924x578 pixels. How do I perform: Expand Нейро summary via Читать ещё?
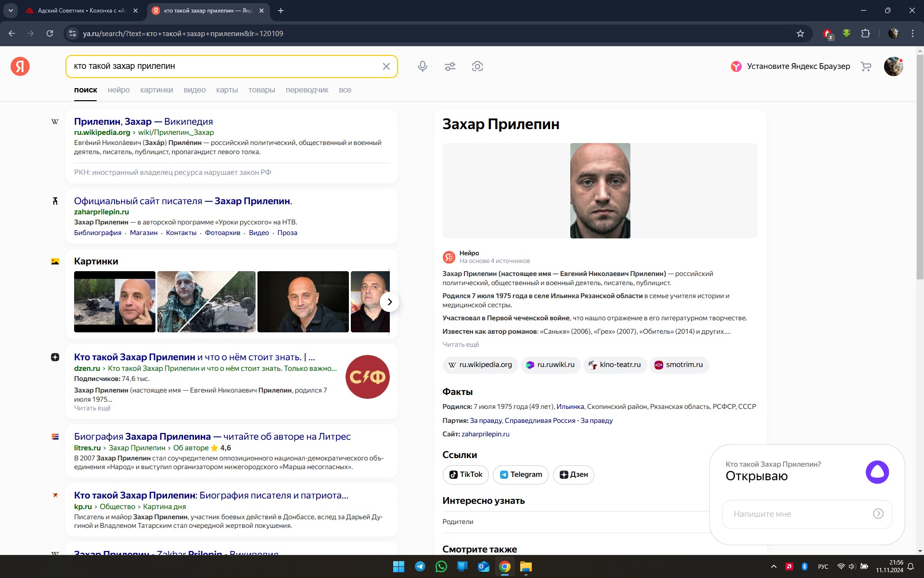tap(461, 344)
